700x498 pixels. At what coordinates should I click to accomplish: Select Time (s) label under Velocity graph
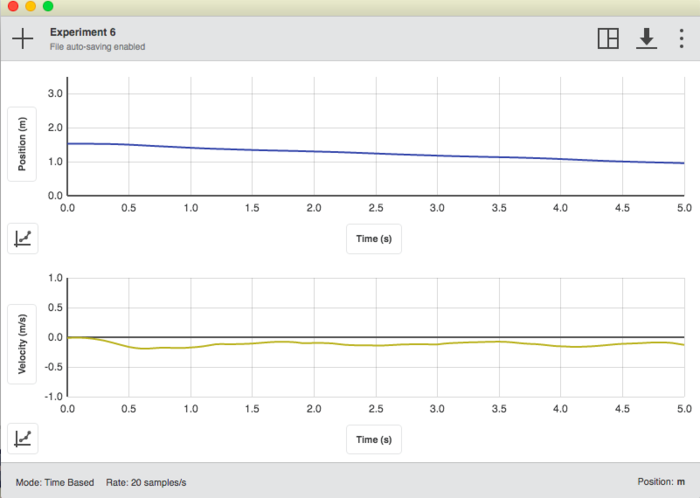[x=374, y=439]
